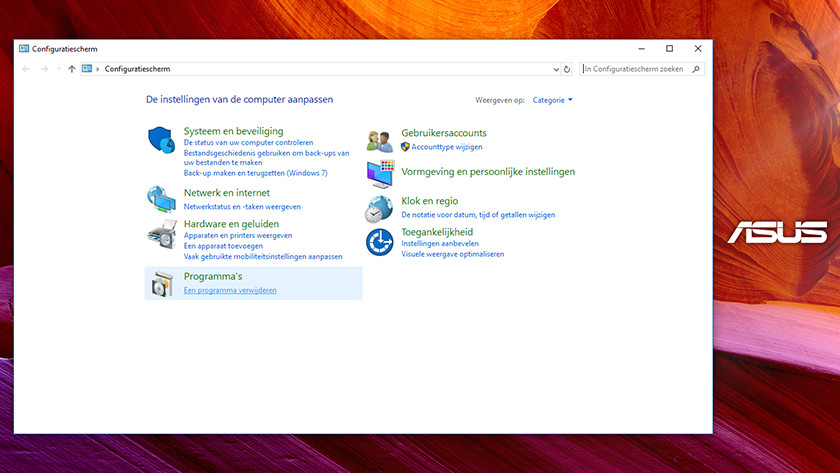Click the Vormgeving monitor icon
This screenshot has width=840, height=473.
(x=380, y=174)
